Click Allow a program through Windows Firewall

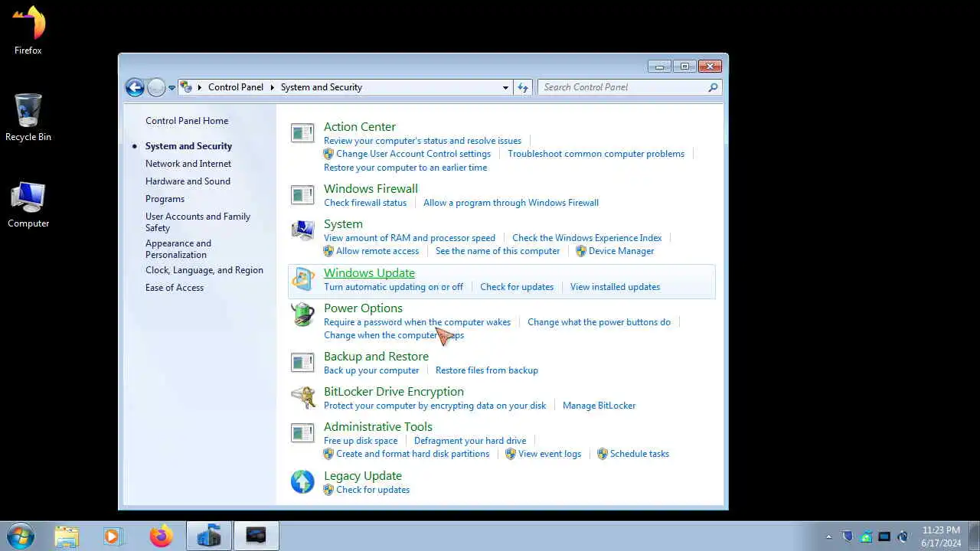pyautogui.click(x=511, y=203)
